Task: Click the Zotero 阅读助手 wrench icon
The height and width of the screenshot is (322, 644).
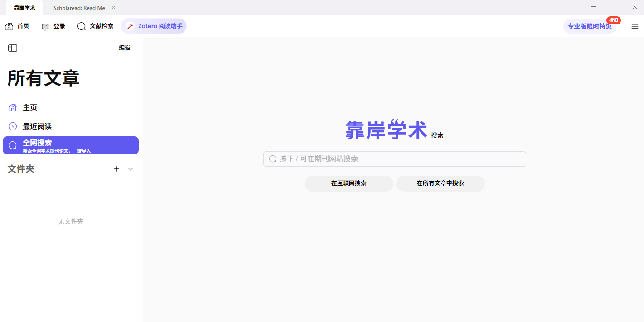Action: 130,26
